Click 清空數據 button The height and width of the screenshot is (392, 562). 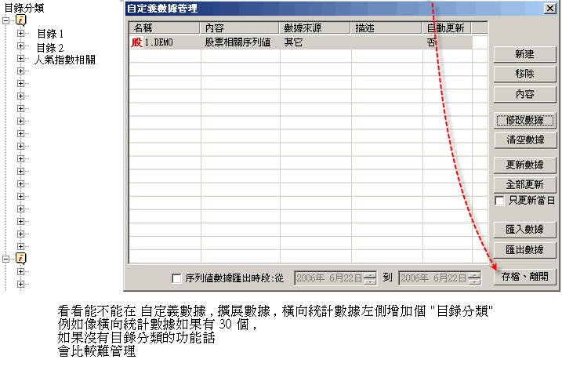pos(524,140)
